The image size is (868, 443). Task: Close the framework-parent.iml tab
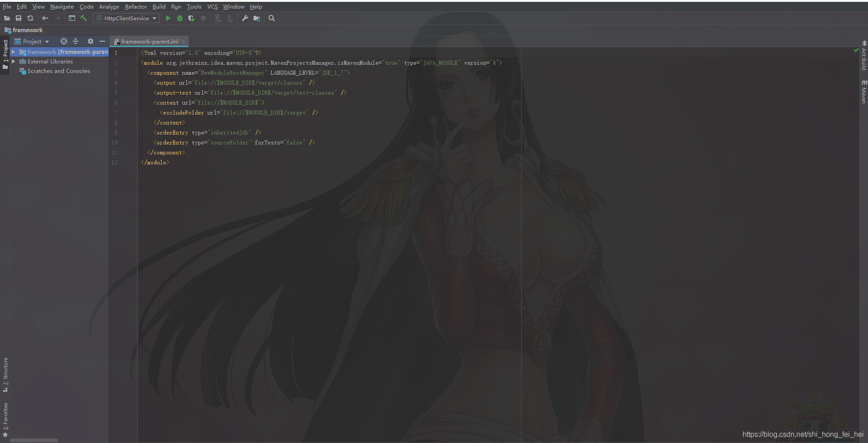pyautogui.click(x=182, y=41)
